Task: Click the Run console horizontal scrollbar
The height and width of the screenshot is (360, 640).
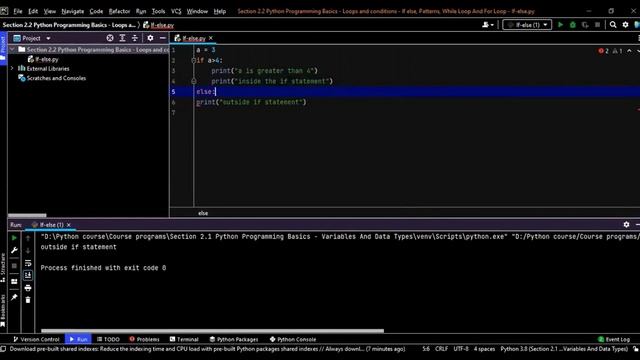Action: click(x=212, y=331)
